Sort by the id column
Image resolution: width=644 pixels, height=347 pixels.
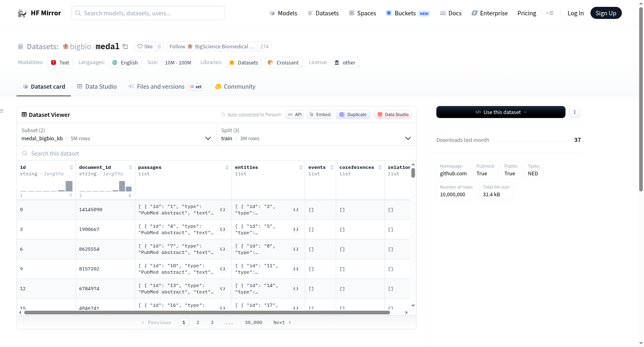pyautogui.click(x=71, y=167)
